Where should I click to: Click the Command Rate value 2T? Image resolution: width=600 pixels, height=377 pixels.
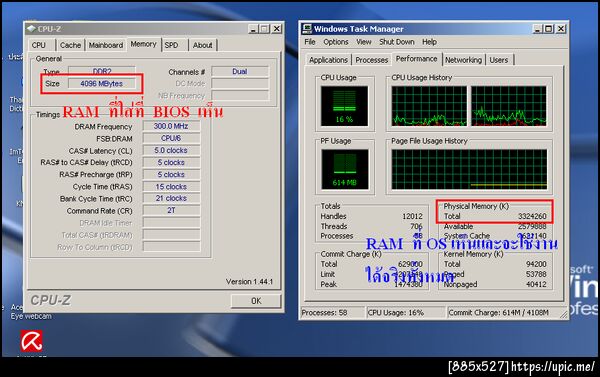pos(171,211)
